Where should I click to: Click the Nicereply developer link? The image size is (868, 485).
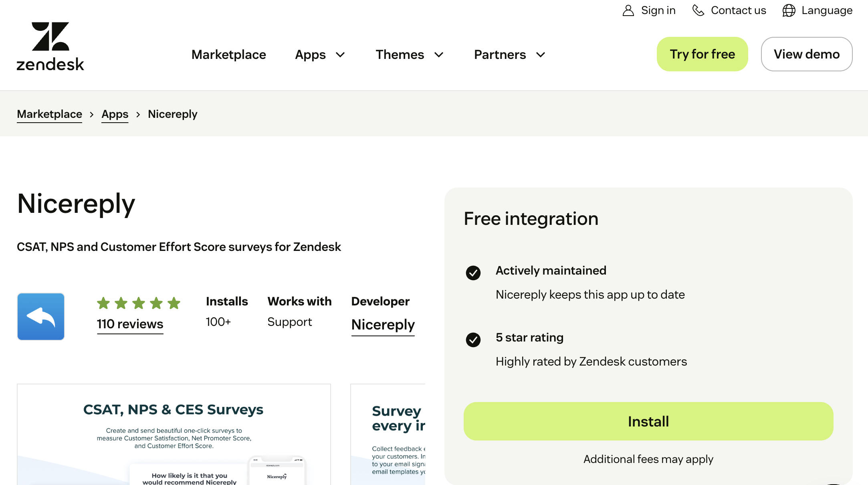tap(383, 325)
